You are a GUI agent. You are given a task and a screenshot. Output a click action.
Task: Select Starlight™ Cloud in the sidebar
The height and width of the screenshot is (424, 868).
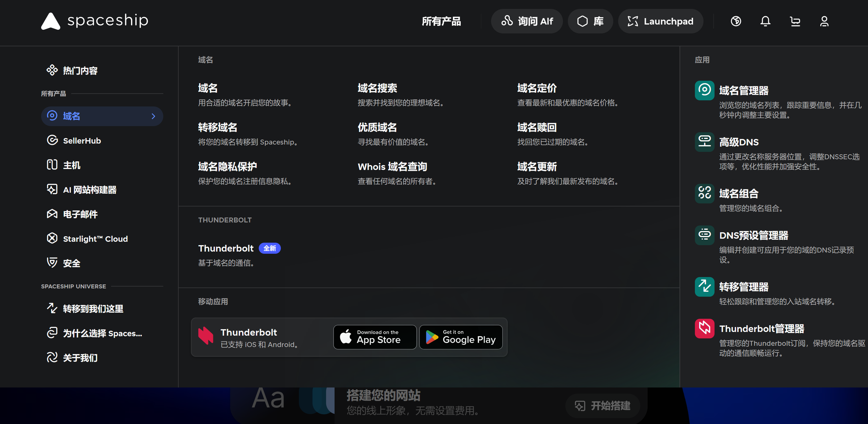coord(102,239)
